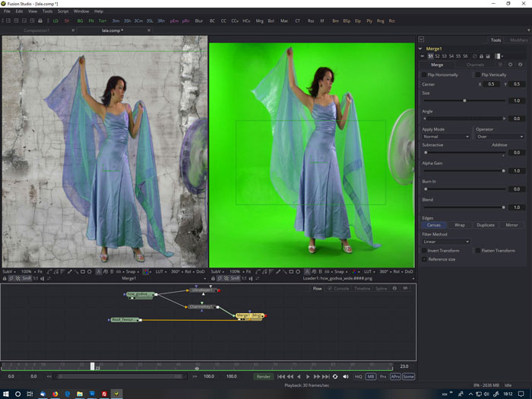Screen dimensions: 532x399
Task: Add a Loader (LD) node from toolbar
Action: 55,21
